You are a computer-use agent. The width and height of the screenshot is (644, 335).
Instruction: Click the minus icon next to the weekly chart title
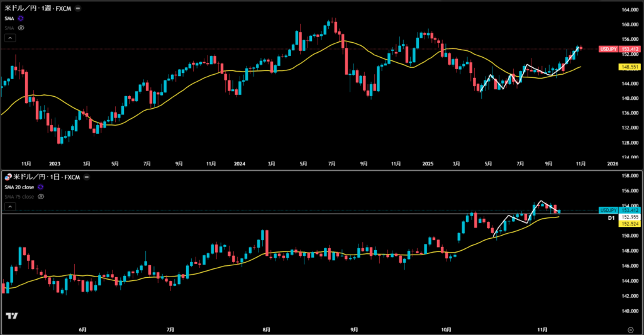click(77, 9)
